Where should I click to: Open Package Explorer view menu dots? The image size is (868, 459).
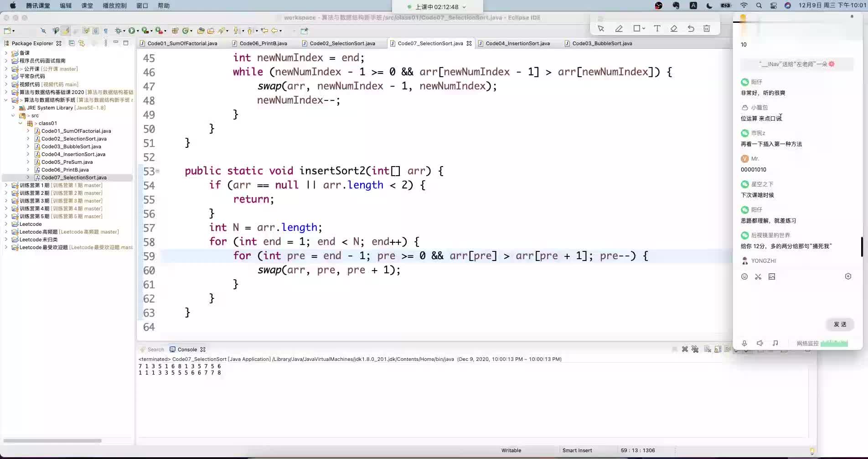[106, 43]
